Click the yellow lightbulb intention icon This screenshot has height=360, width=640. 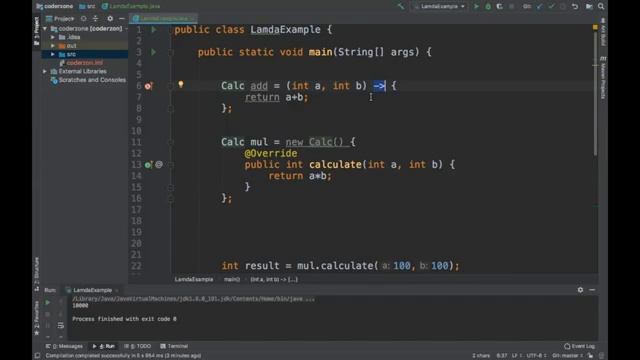point(181,84)
